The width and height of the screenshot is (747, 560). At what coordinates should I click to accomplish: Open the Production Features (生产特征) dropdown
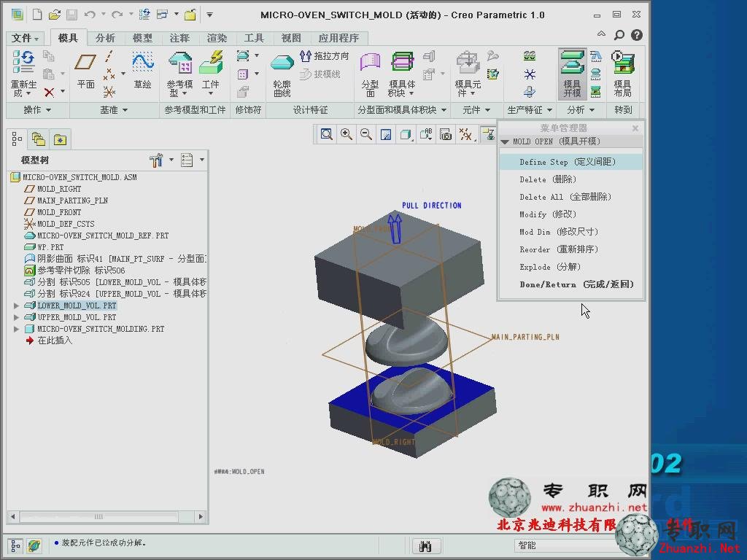tap(530, 110)
